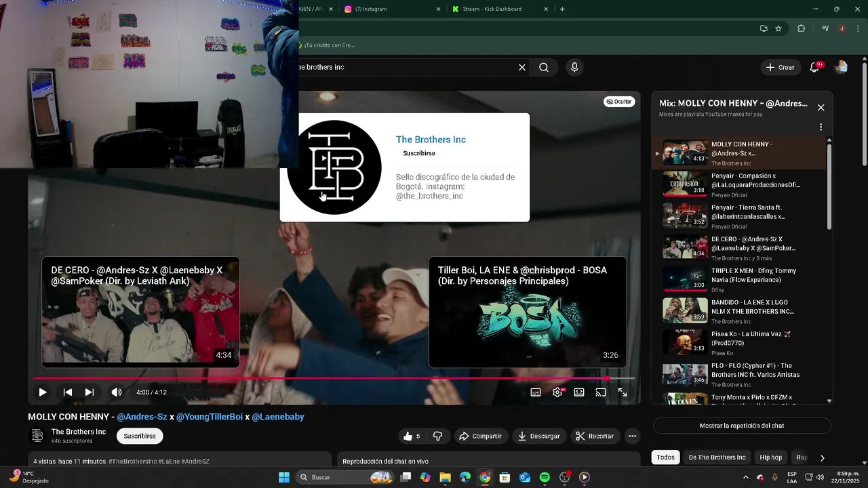Image resolution: width=868 pixels, height=488 pixels.
Task: Start voice search with microphone
Action: [x=574, y=67]
